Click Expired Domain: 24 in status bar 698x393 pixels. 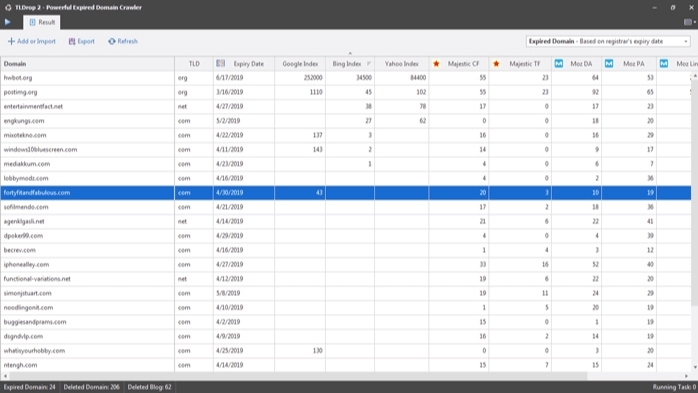point(29,387)
